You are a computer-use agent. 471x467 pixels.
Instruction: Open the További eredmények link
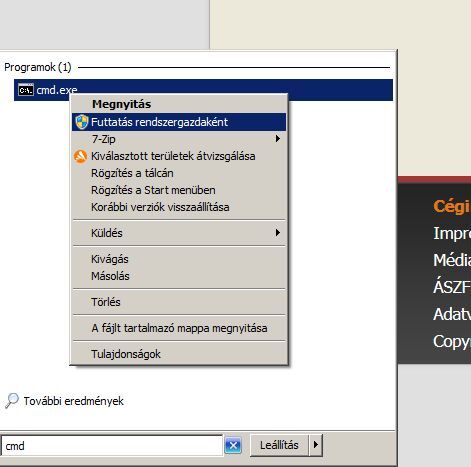(74, 401)
